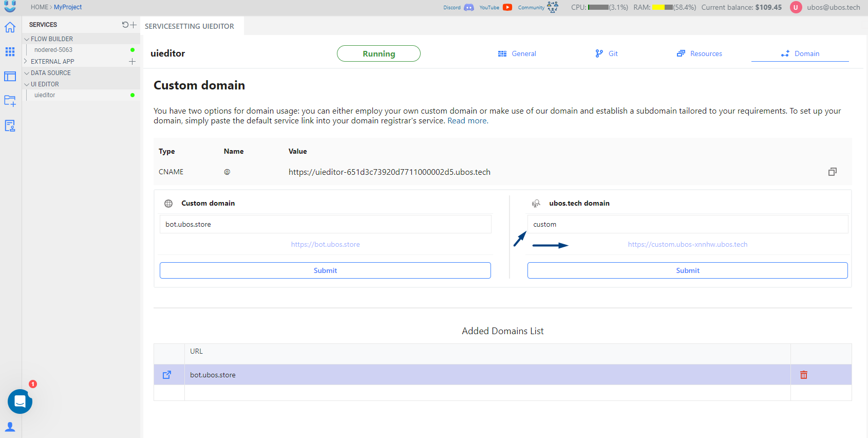This screenshot has height=438, width=868.
Task: Click the custom domain input field
Action: coord(326,224)
